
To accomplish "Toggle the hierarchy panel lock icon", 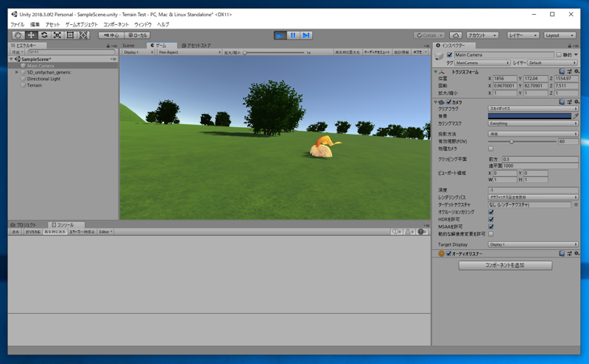I will [x=108, y=46].
